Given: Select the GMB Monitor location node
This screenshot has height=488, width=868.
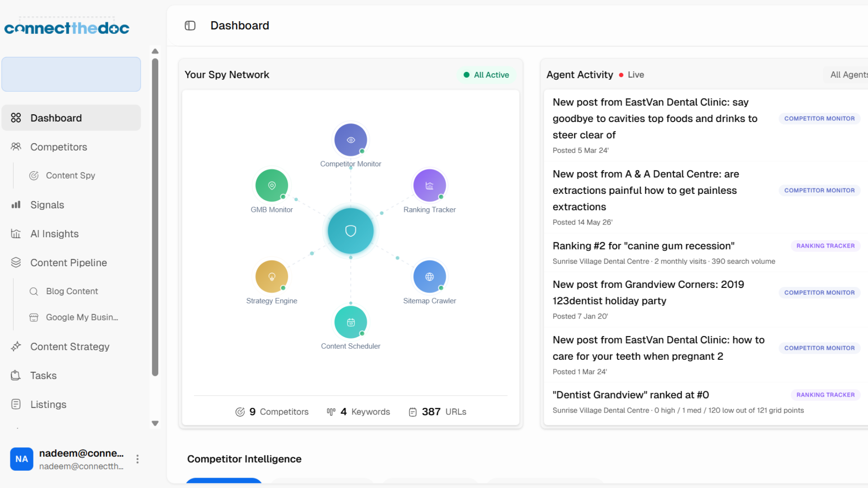Looking at the screenshot, I should pyautogui.click(x=272, y=185).
